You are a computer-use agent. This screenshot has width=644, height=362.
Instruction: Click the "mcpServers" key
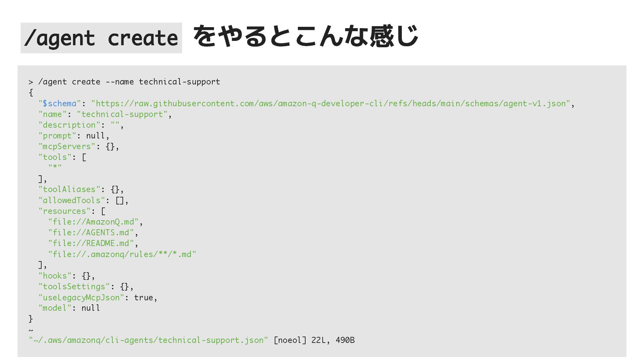coord(67,146)
